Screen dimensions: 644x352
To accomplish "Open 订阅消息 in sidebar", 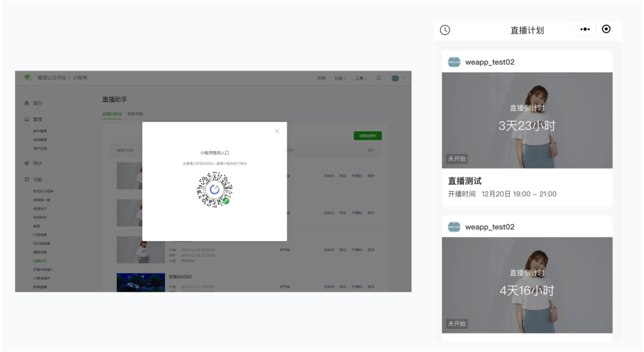I will click(x=40, y=234).
